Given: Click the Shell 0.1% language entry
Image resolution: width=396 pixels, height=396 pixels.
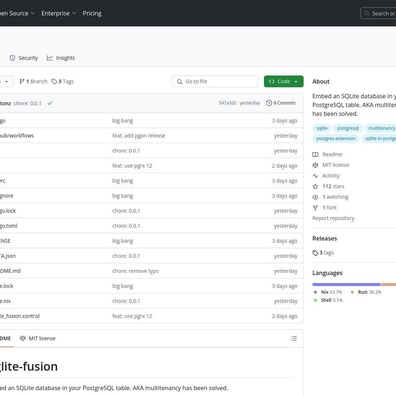Looking at the screenshot, I should pos(328,300).
